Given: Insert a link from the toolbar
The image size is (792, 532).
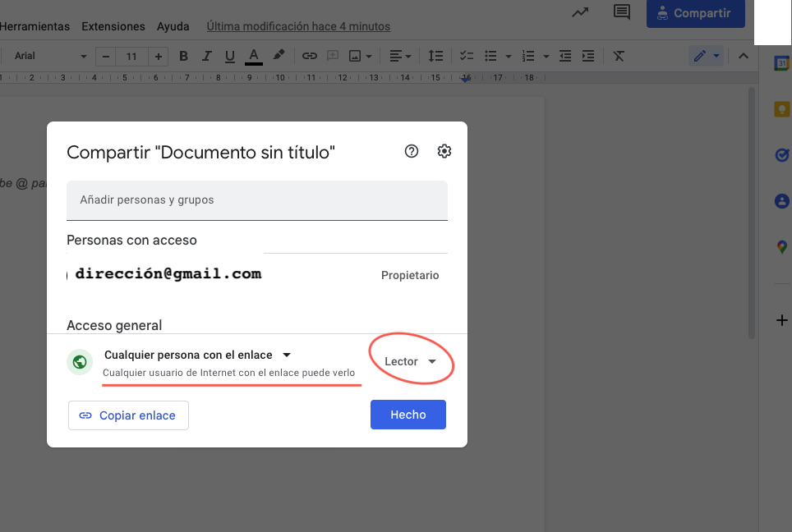Looking at the screenshot, I should tap(309, 56).
